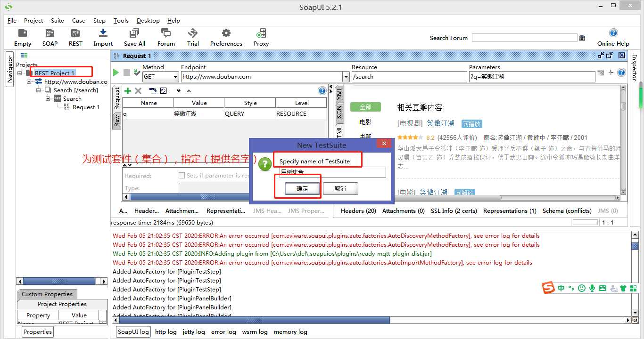This screenshot has width=644, height=339.
Task: Switch to the JSON vertical response tab
Action: pos(339,113)
